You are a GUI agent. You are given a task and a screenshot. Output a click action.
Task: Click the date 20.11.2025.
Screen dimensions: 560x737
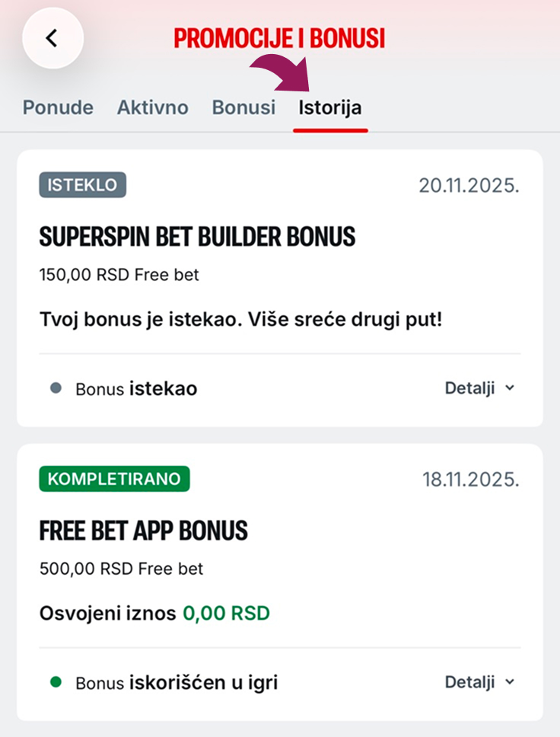click(469, 186)
